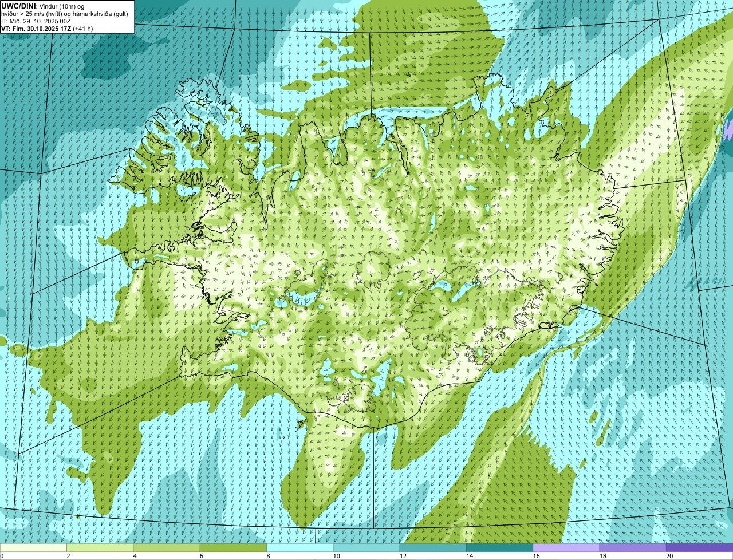Click the scale label '0'
Image resolution: width=733 pixels, height=560 pixels.
(2, 556)
